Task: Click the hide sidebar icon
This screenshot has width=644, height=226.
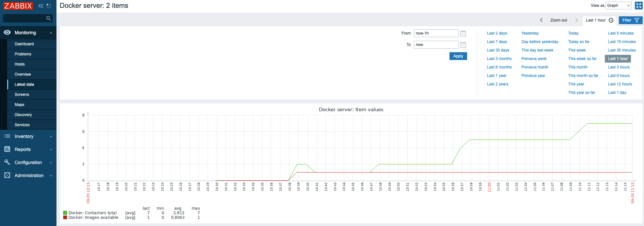Action: click(49, 6)
